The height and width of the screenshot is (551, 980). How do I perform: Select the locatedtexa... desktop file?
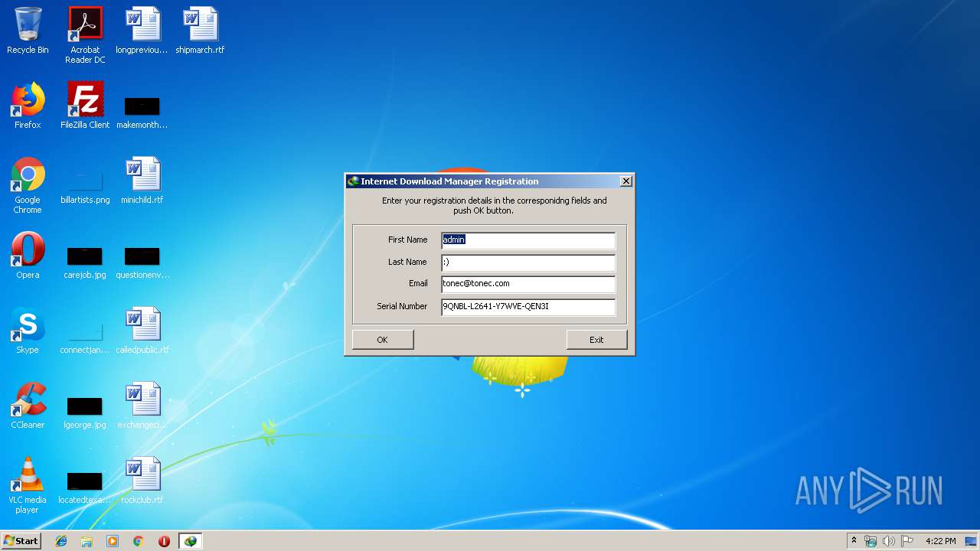tap(85, 487)
